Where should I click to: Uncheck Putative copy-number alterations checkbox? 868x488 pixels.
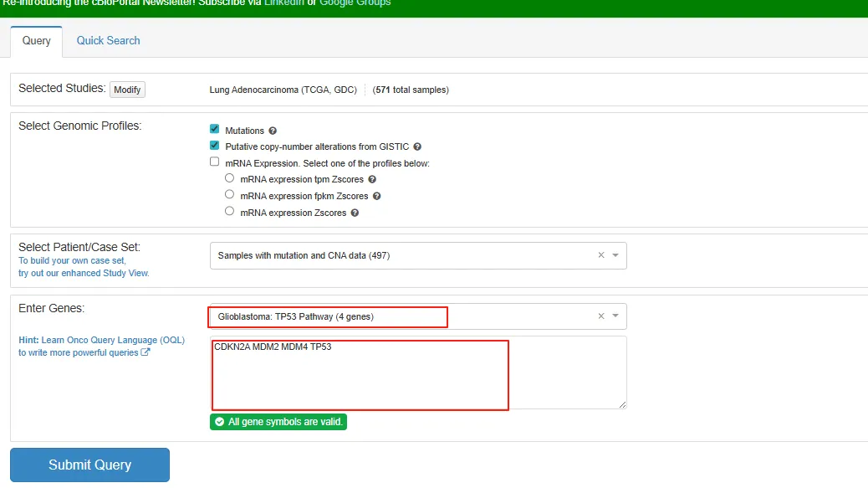point(215,146)
